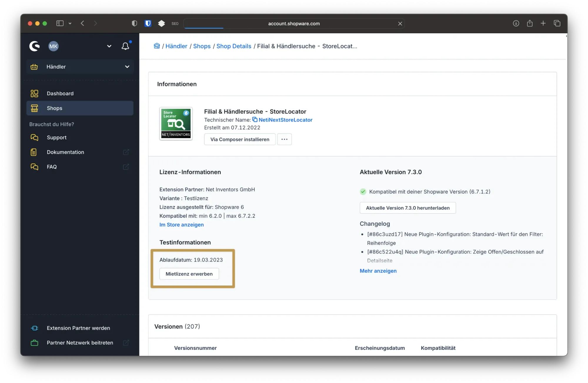Click the share icon in the browser toolbar
The image size is (588, 383).
click(x=530, y=23)
